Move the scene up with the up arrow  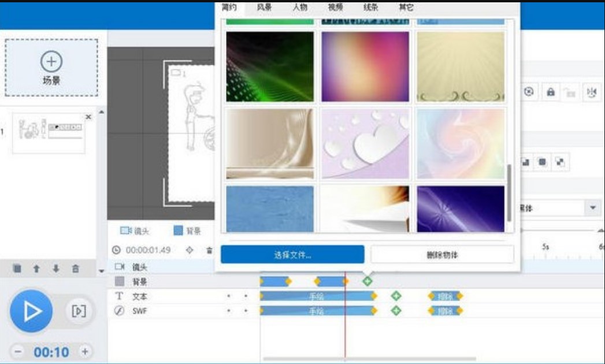pyautogui.click(x=36, y=268)
